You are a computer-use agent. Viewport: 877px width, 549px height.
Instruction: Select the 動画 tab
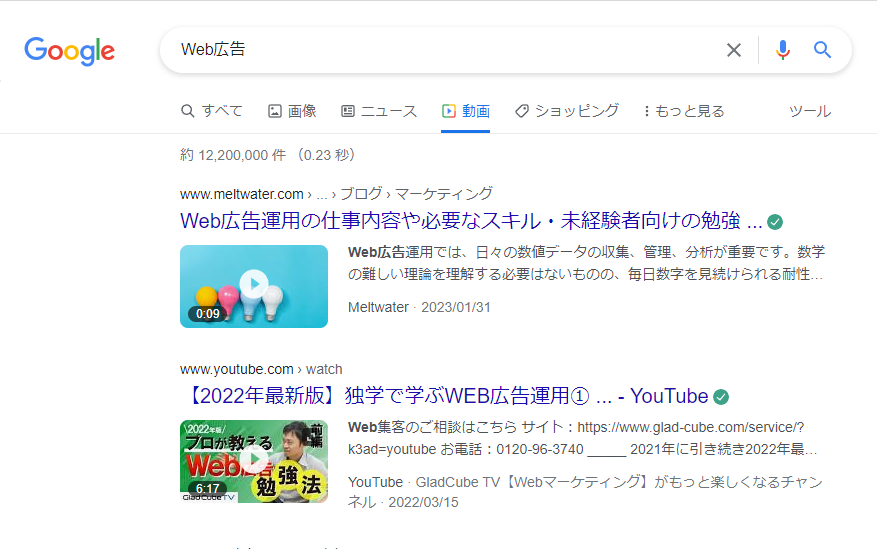465,111
